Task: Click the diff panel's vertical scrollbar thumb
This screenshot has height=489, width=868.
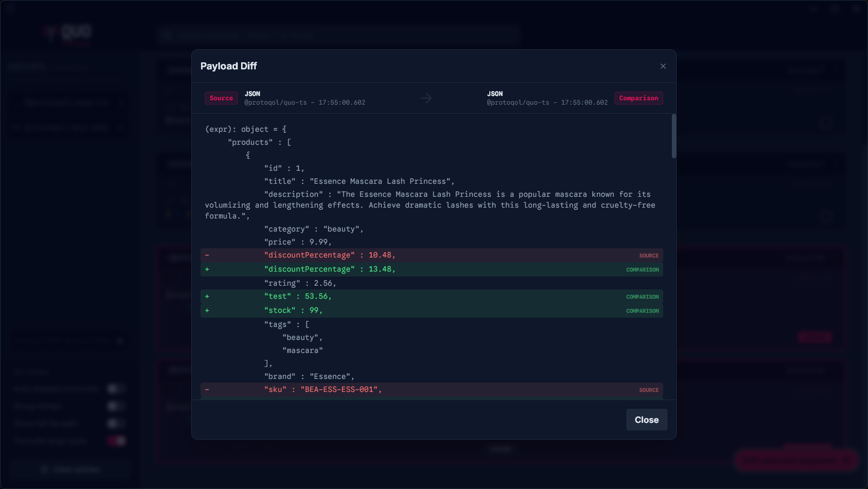Action: [x=674, y=136]
